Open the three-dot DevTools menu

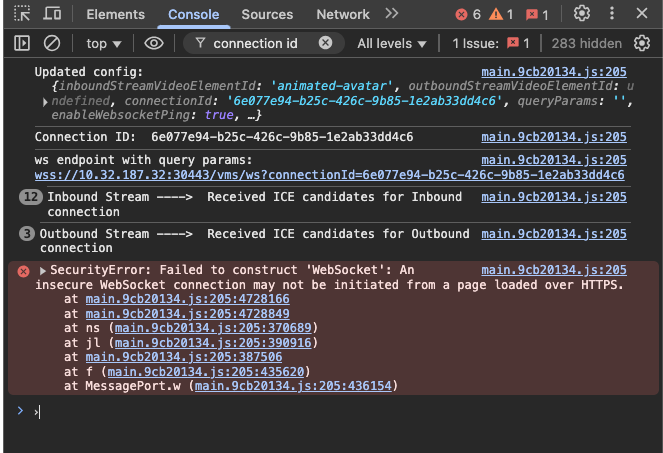tap(611, 14)
